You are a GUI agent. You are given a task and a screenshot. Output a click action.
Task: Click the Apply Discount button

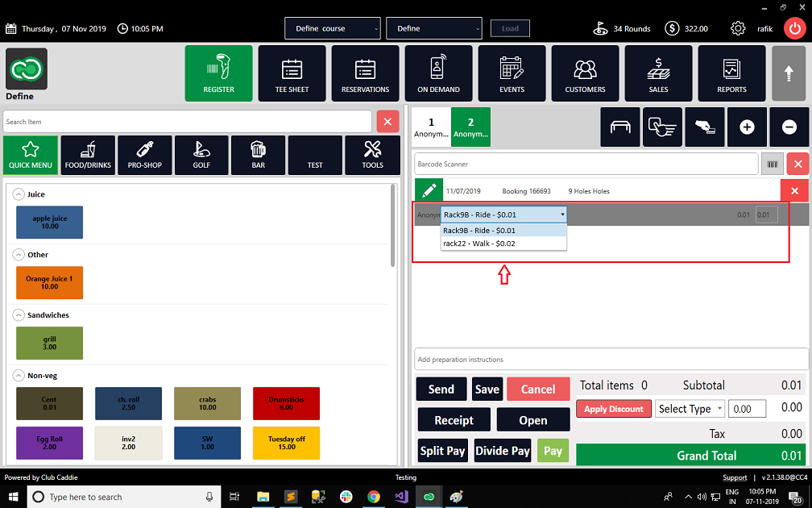[613, 408]
